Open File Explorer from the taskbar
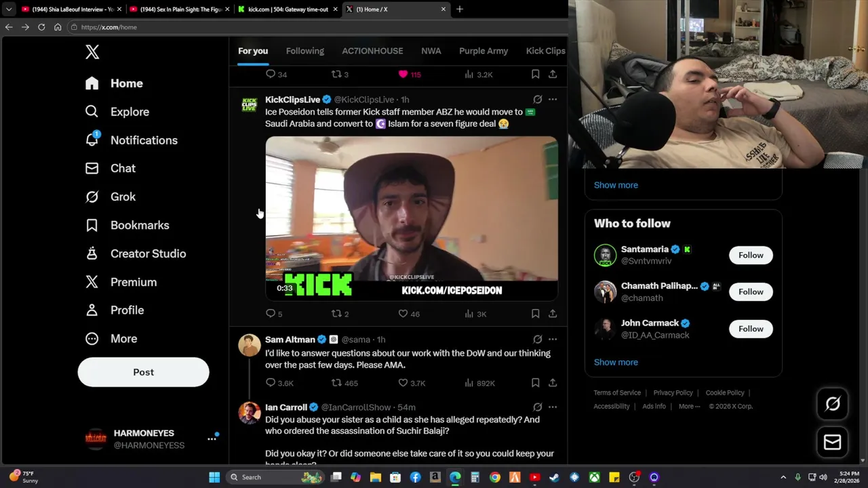 click(x=376, y=477)
